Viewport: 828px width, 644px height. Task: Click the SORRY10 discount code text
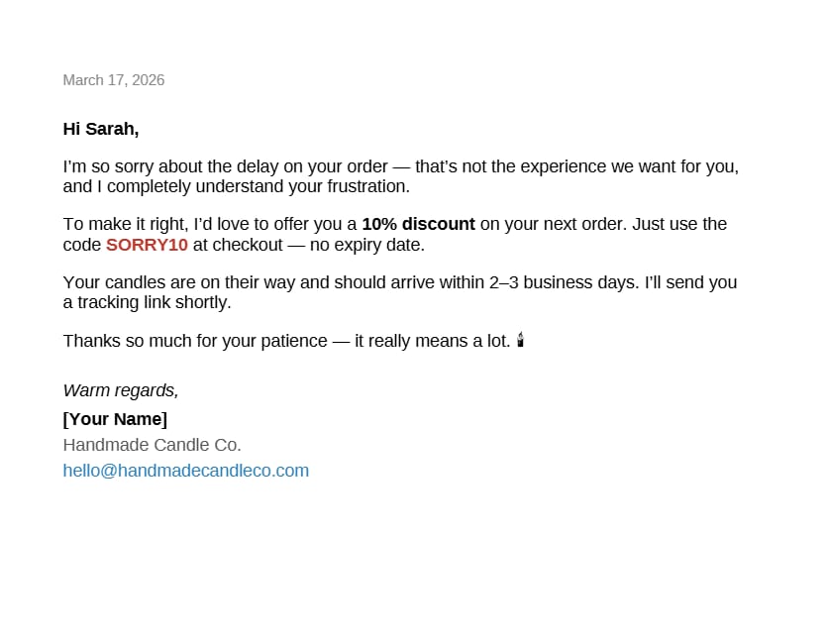pos(147,245)
